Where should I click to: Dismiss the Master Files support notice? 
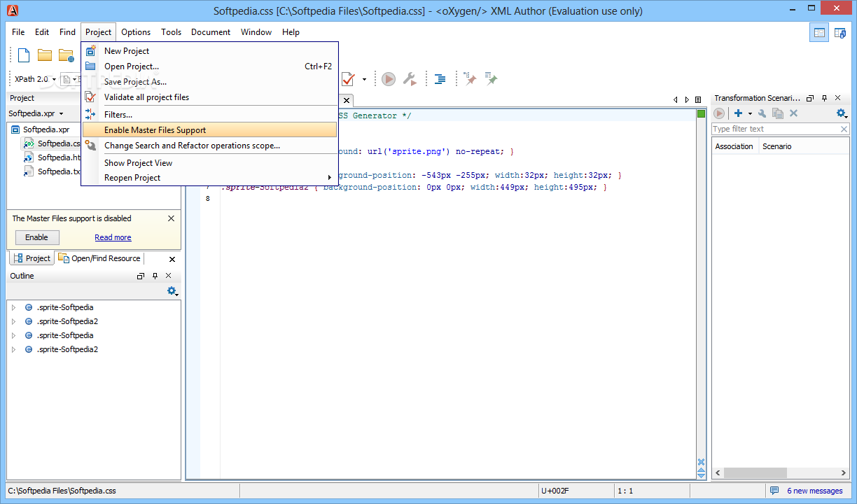[x=172, y=218]
